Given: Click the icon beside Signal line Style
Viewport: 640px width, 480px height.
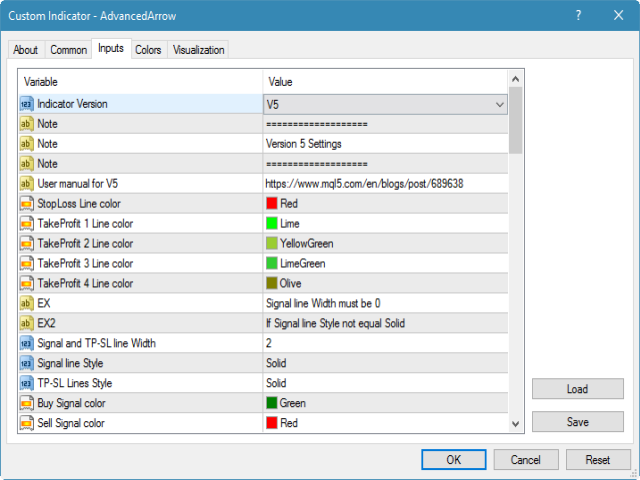Looking at the screenshot, I should click(x=26, y=364).
